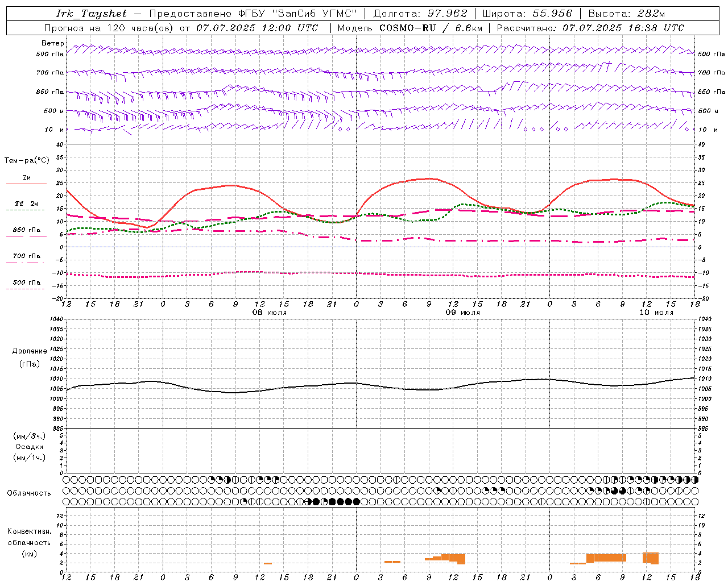Click the Ветер panel label
The width and height of the screenshot is (728, 582).
[x=52, y=43]
